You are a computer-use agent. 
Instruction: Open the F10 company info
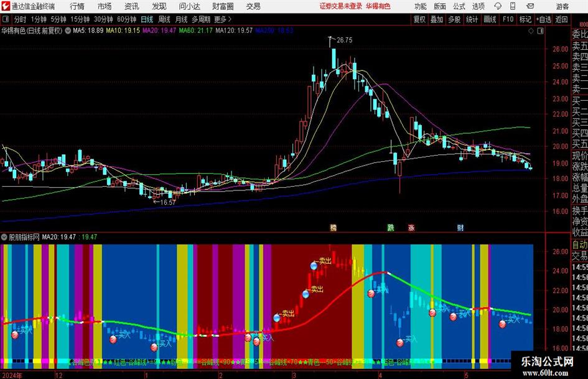508,19
